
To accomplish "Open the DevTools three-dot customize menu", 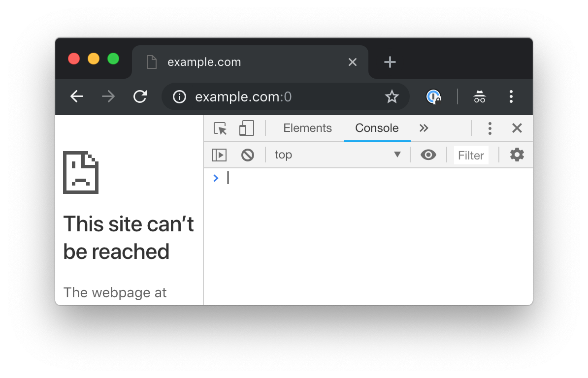I will coord(490,128).
